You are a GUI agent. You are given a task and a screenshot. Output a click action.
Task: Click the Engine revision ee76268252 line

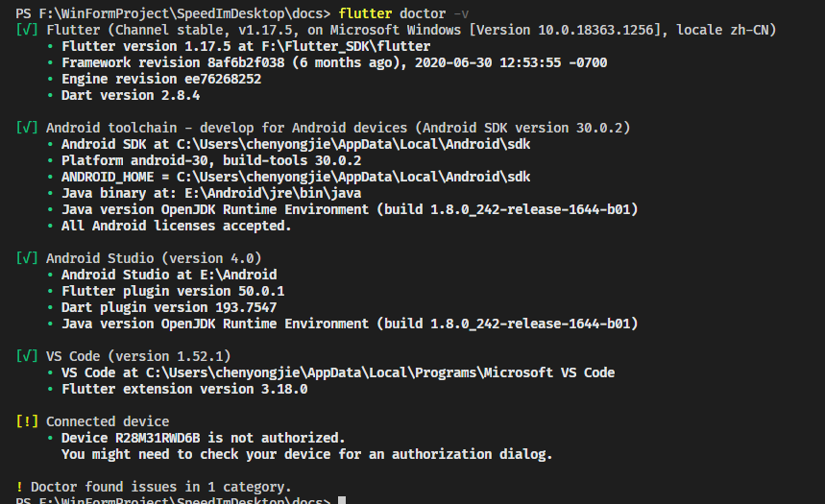(x=160, y=79)
